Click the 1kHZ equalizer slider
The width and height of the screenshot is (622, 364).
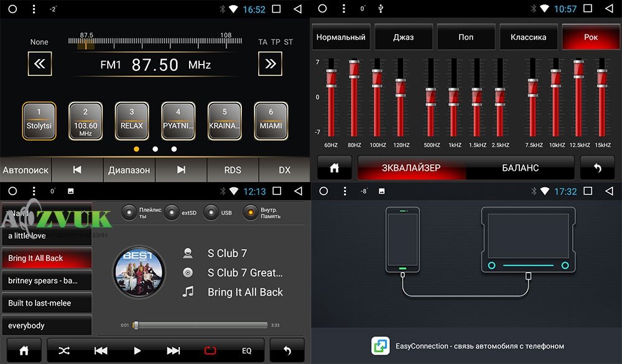454,98
